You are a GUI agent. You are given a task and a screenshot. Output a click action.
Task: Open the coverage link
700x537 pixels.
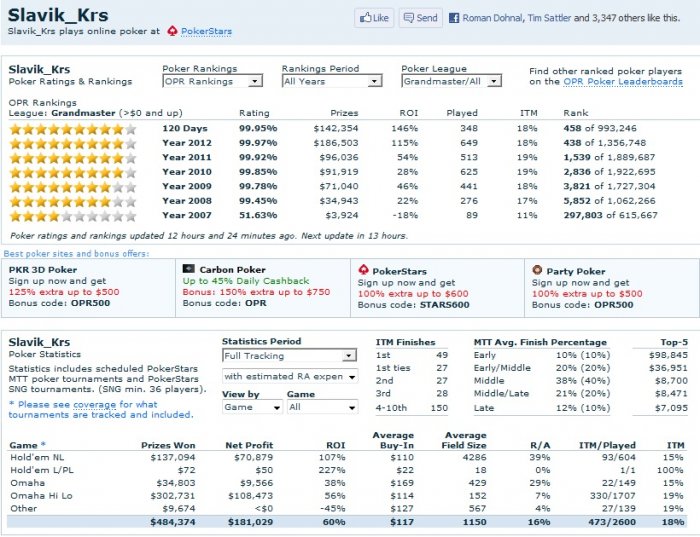(95, 404)
